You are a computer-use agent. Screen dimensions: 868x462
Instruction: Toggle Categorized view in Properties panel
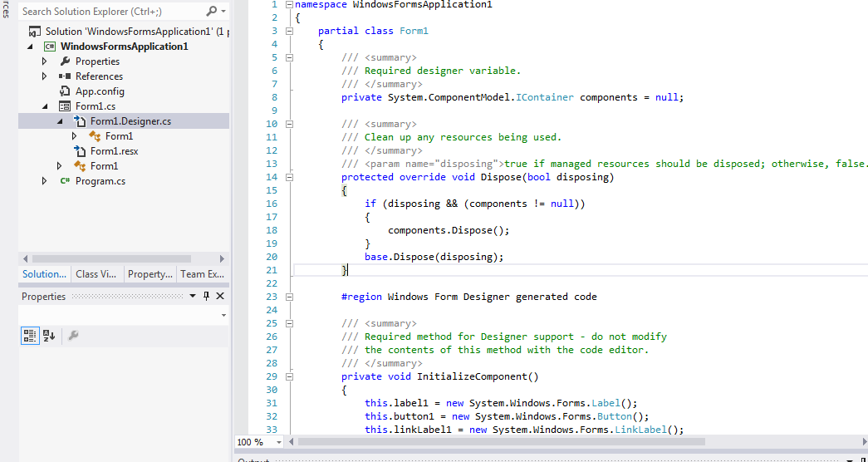click(30, 335)
